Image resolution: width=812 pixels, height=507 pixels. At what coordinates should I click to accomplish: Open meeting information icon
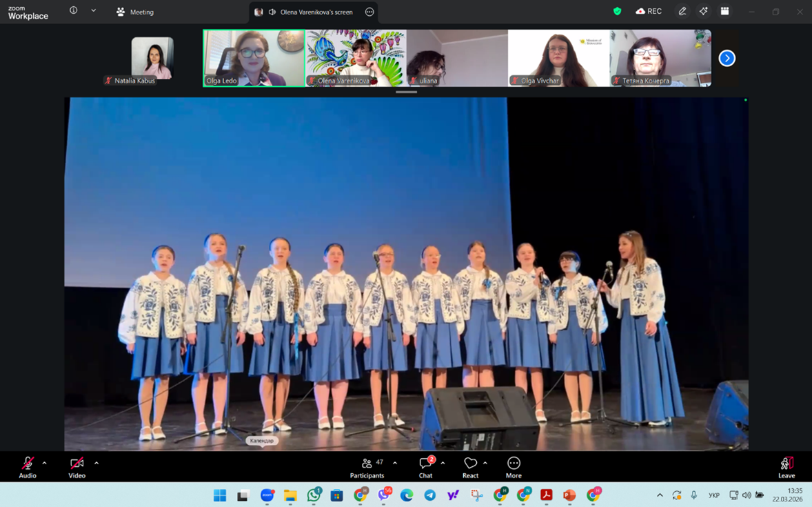pos(74,11)
